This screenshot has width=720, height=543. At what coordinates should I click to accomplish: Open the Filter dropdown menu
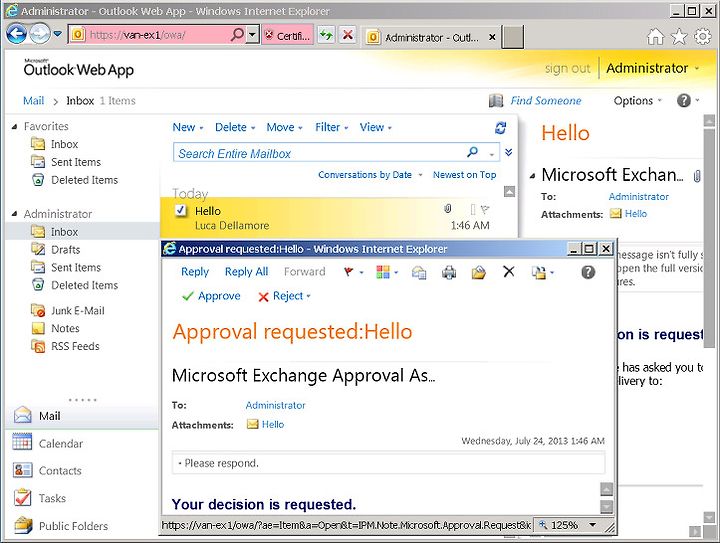click(x=332, y=127)
